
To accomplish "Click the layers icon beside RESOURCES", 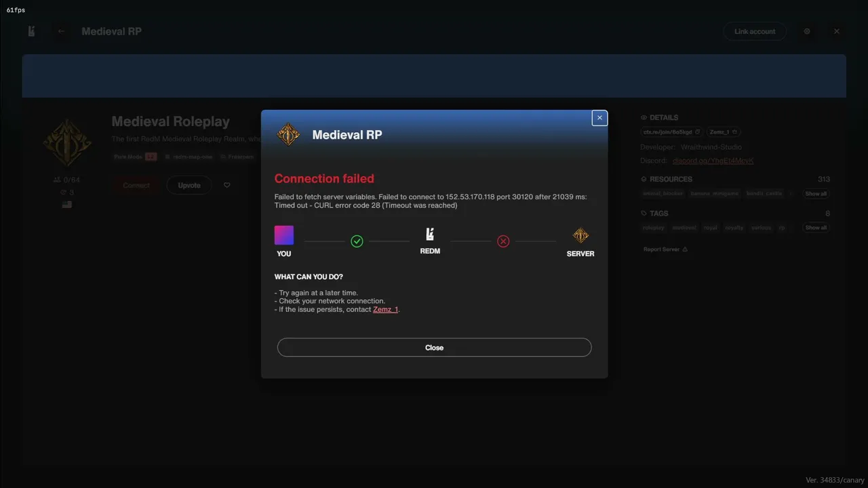I will tap(644, 180).
